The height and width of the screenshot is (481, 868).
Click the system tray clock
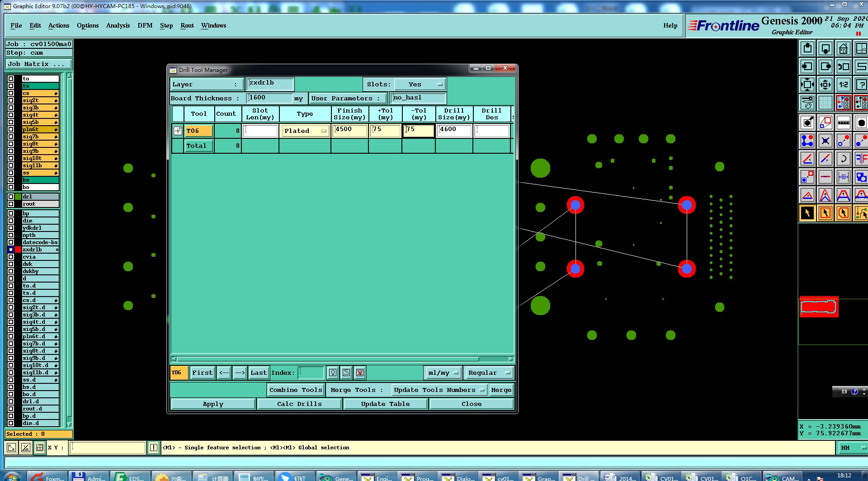pos(844,476)
